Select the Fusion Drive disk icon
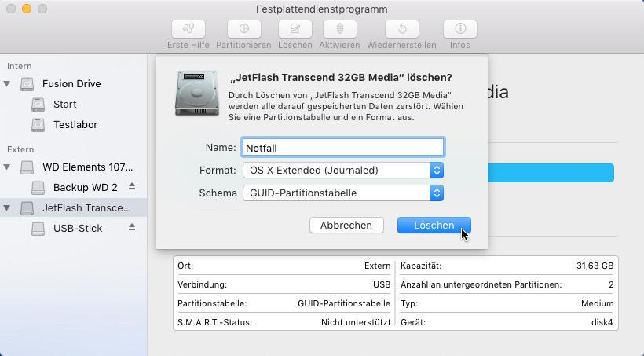 point(27,84)
